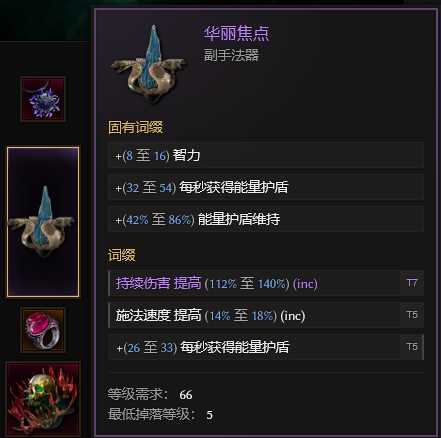Select the highlighted focus item in sidebar
This screenshot has width=441, height=438.
coord(43,222)
